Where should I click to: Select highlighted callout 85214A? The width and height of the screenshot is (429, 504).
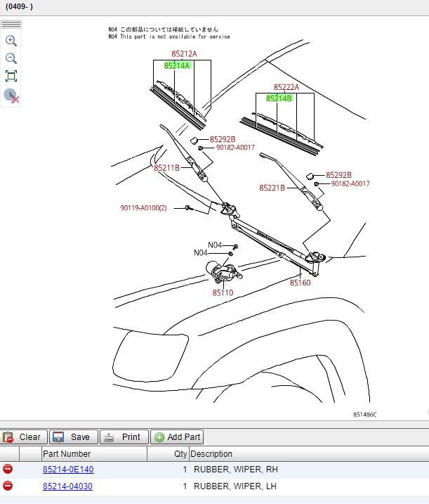pyautogui.click(x=177, y=65)
